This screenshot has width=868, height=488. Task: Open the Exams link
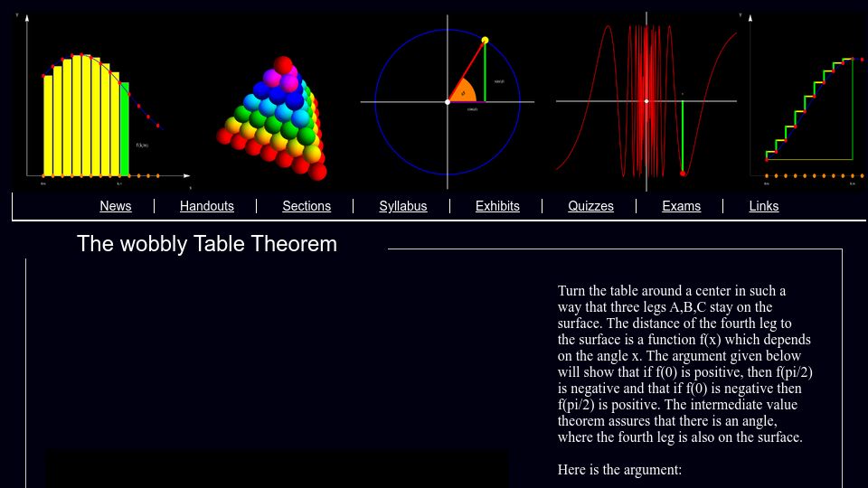coord(681,206)
